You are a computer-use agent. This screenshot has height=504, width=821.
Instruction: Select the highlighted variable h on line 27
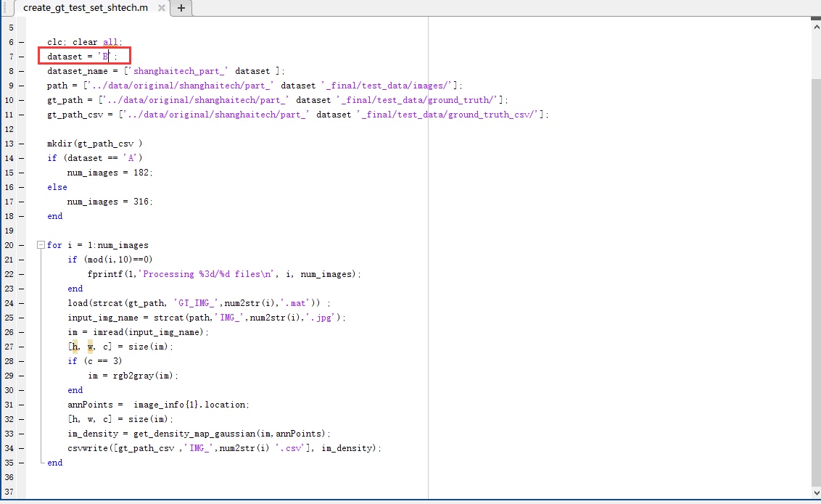[x=73, y=347]
